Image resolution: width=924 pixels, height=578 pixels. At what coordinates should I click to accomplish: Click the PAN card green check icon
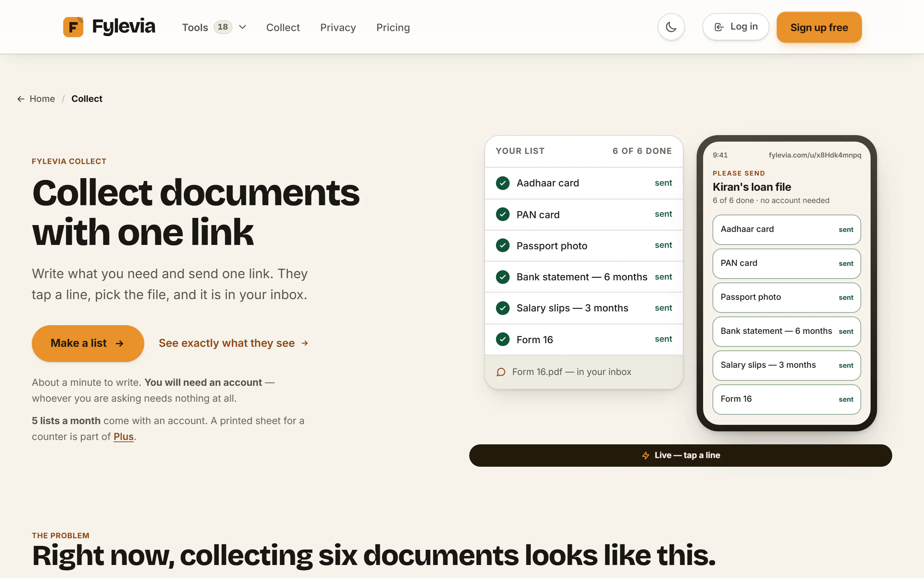pyautogui.click(x=502, y=215)
